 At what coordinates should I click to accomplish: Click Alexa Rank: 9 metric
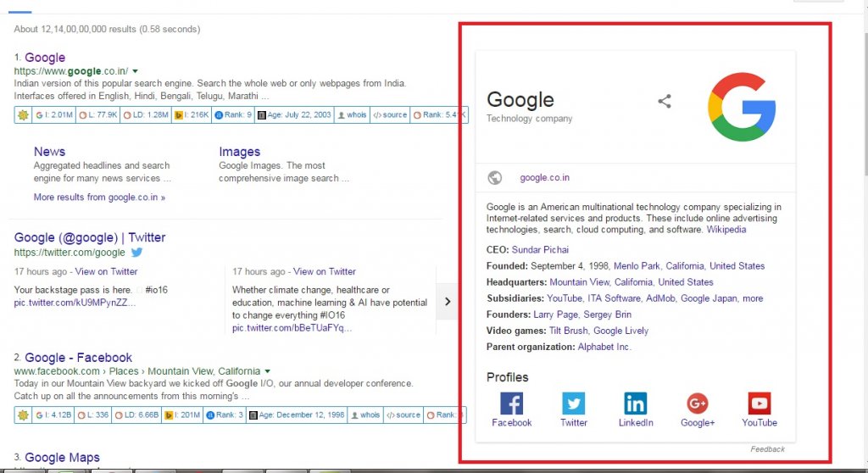pyautogui.click(x=233, y=115)
